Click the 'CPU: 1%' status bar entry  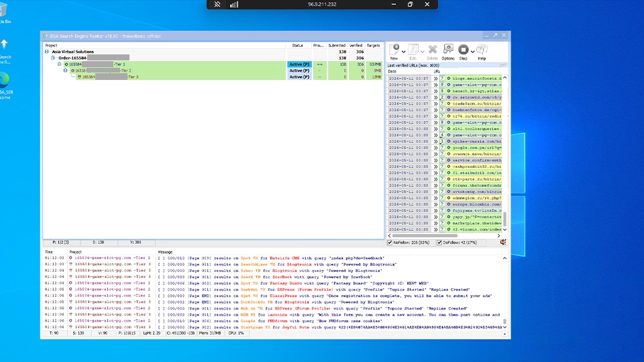[236, 333]
